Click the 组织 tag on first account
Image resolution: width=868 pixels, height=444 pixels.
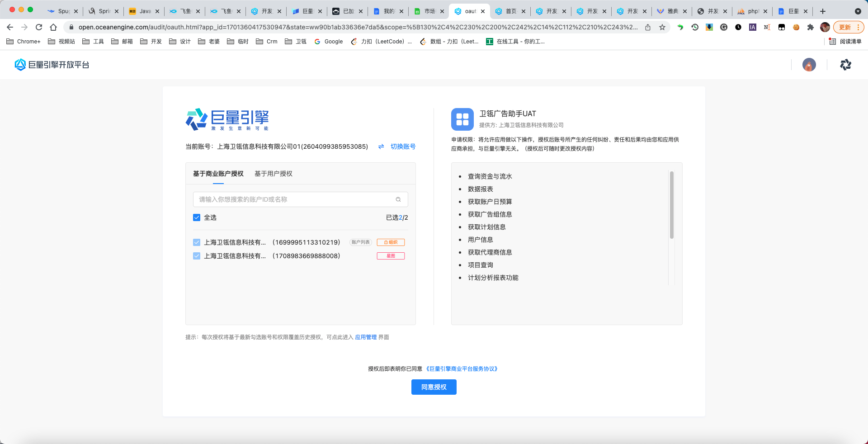tap(391, 242)
